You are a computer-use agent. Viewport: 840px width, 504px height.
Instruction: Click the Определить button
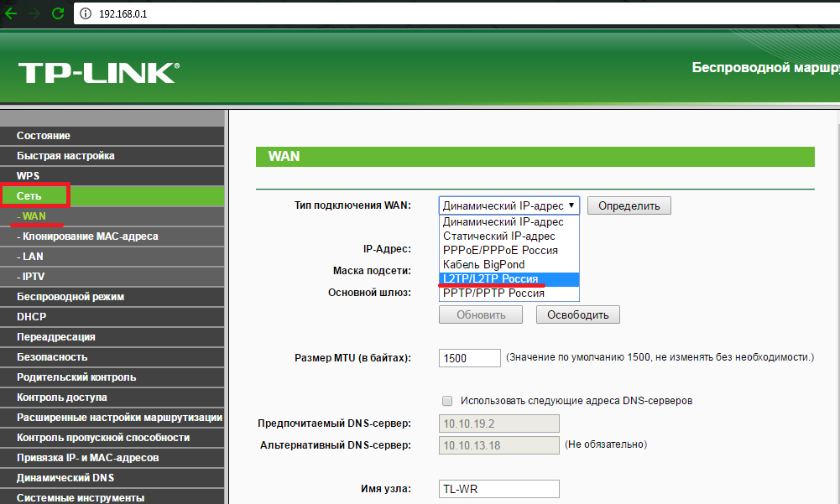click(x=629, y=205)
